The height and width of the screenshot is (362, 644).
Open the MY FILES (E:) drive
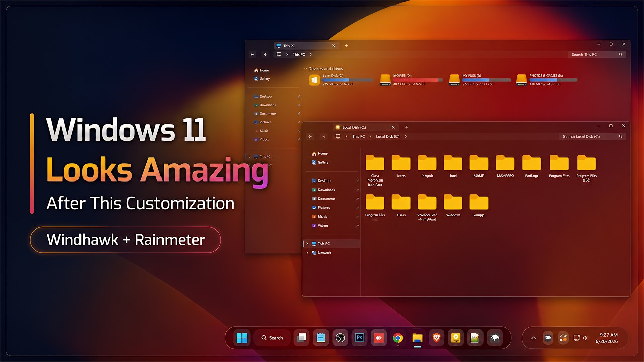coord(479,80)
